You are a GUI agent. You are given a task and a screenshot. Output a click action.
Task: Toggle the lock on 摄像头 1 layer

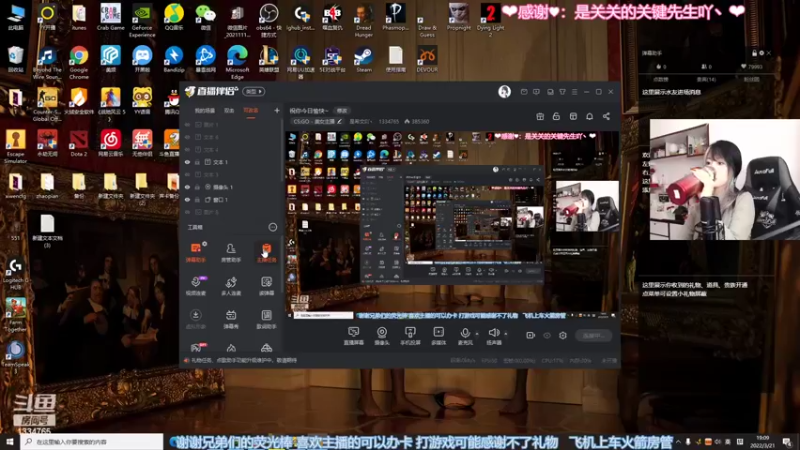pyautogui.click(x=197, y=187)
